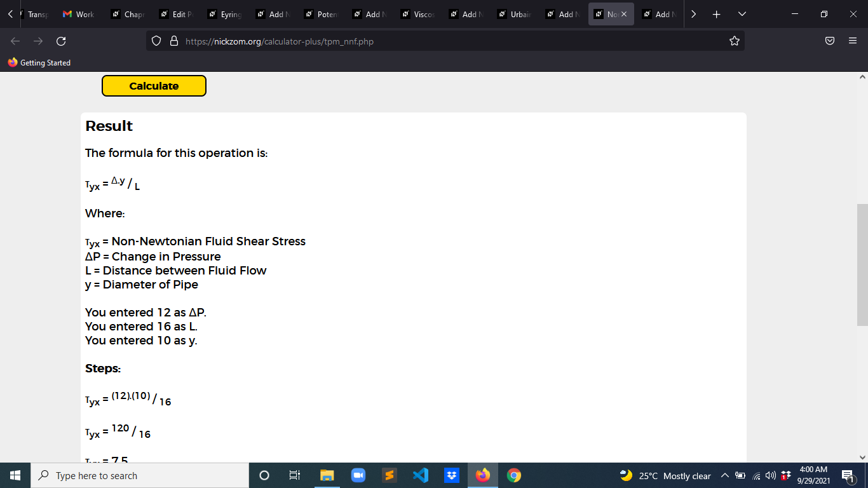868x488 pixels.
Task: Click the page vertical scrollbar thumb
Action: [862, 265]
